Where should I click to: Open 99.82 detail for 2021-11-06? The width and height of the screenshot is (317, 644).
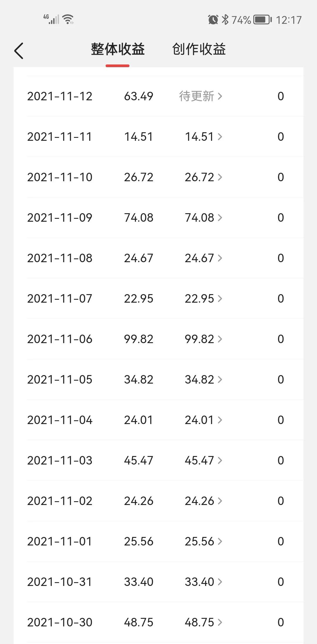(203, 339)
